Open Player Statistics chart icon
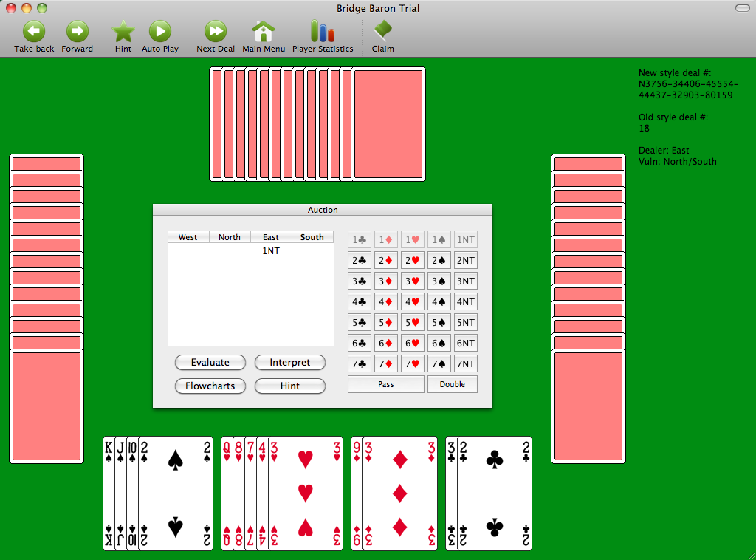756x560 pixels. (323, 31)
